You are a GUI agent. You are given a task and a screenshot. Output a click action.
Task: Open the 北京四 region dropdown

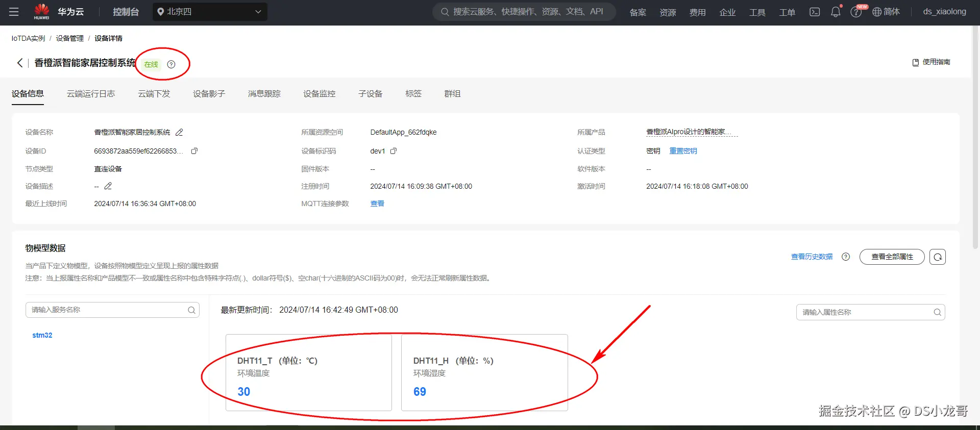pos(210,12)
